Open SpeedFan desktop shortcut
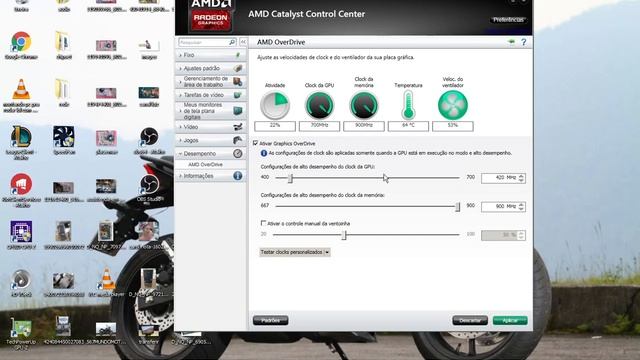This screenshot has height=360, width=640. (x=64, y=136)
